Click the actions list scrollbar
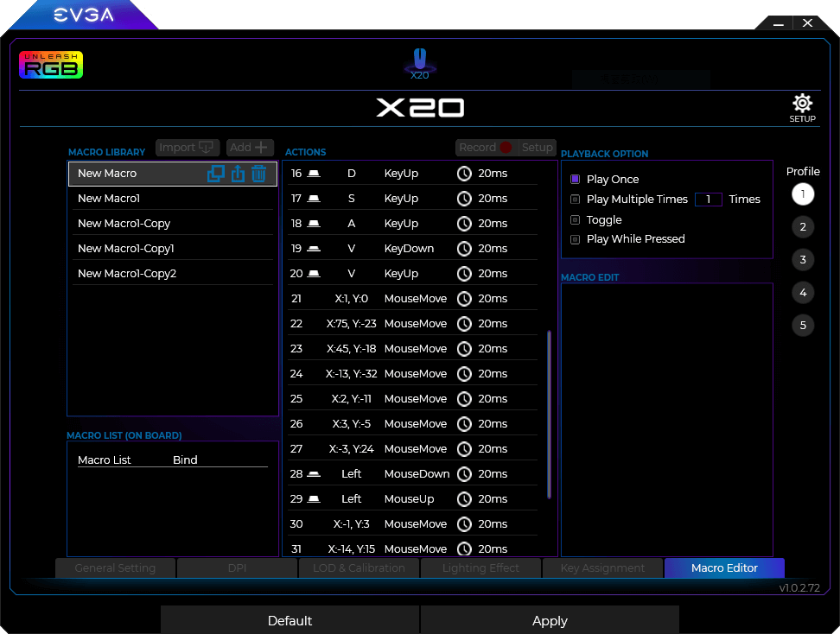This screenshot has height=634, width=840. pos(549,415)
